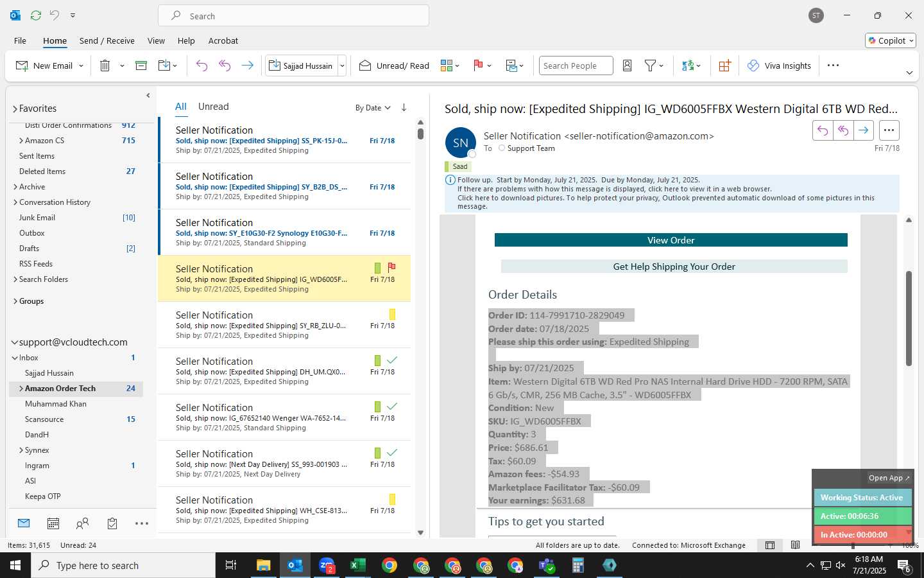924x578 pixels.
Task: Click Get Help Shipping Your Order
Action: point(674,267)
